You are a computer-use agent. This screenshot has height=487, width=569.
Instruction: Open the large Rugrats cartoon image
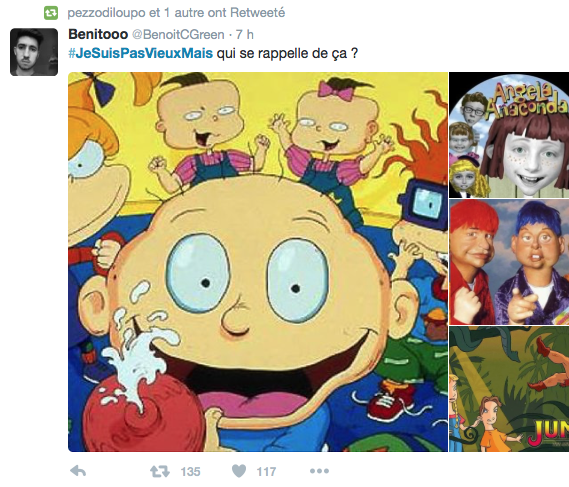[x=258, y=262]
